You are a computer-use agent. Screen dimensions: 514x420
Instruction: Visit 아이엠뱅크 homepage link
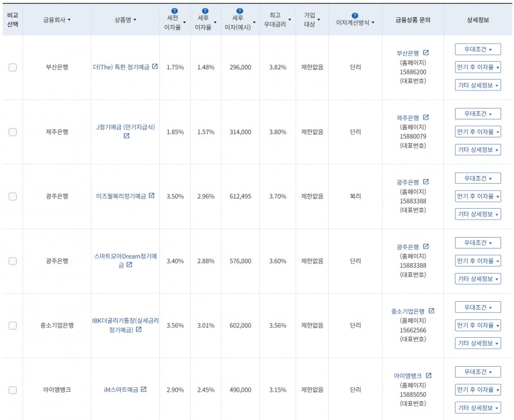[x=408, y=376]
